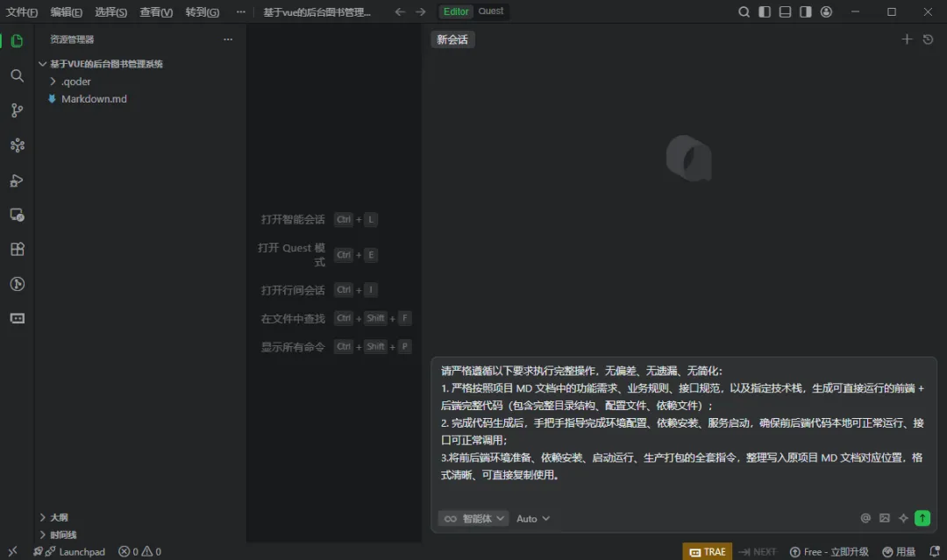Toggle the primary sidebar visibility

766,11
